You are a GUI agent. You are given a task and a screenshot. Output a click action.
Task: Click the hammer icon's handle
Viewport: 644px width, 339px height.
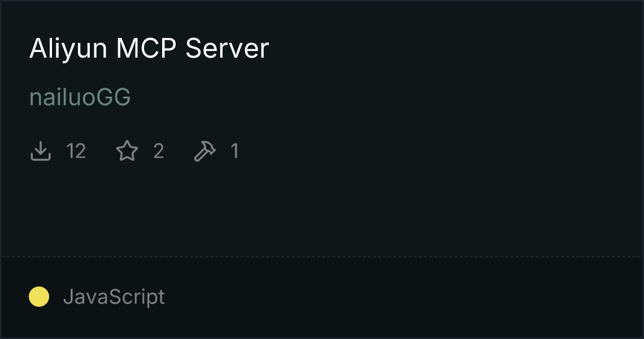(x=199, y=156)
